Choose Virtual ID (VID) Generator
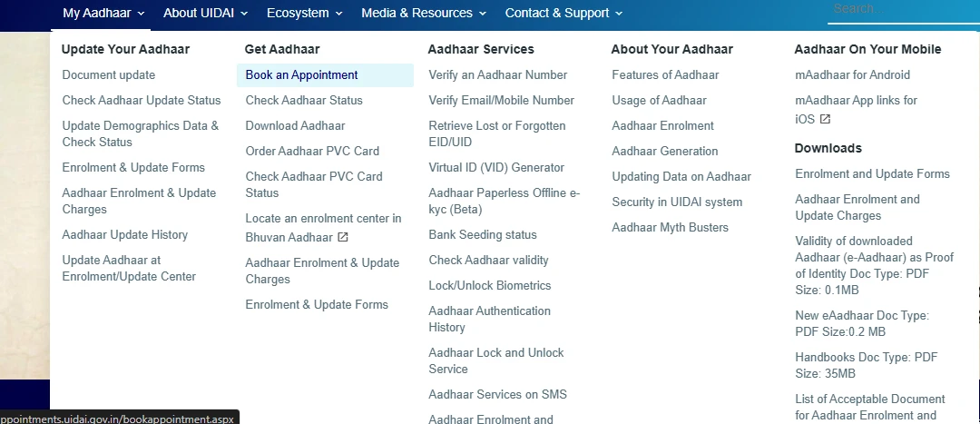The image size is (980, 424). click(x=496, y=168)
